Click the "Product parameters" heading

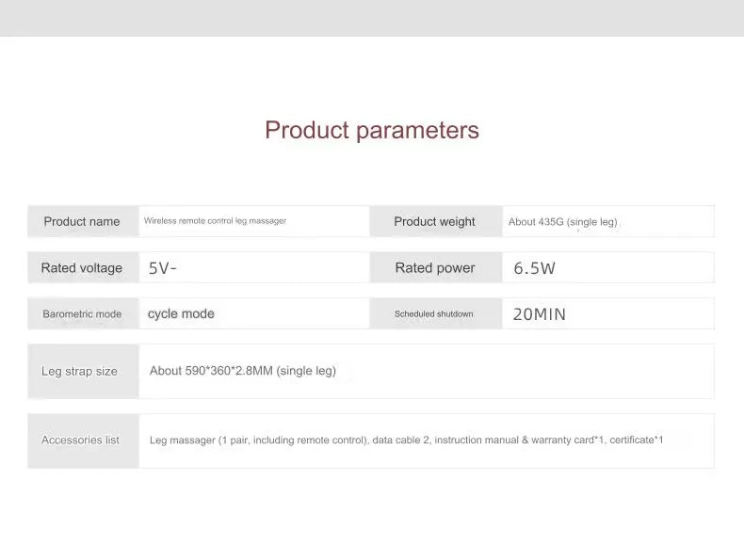(371, 130)
